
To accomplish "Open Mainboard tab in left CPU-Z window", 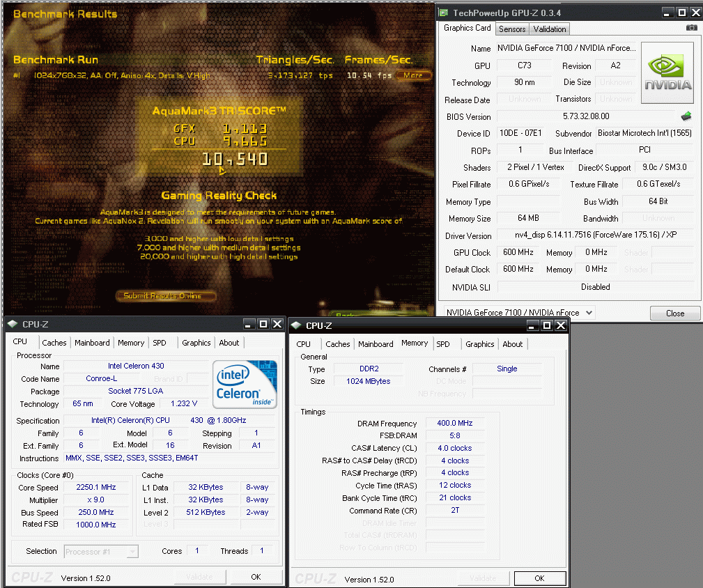I will pyautogui.click(x=92, y=343).
